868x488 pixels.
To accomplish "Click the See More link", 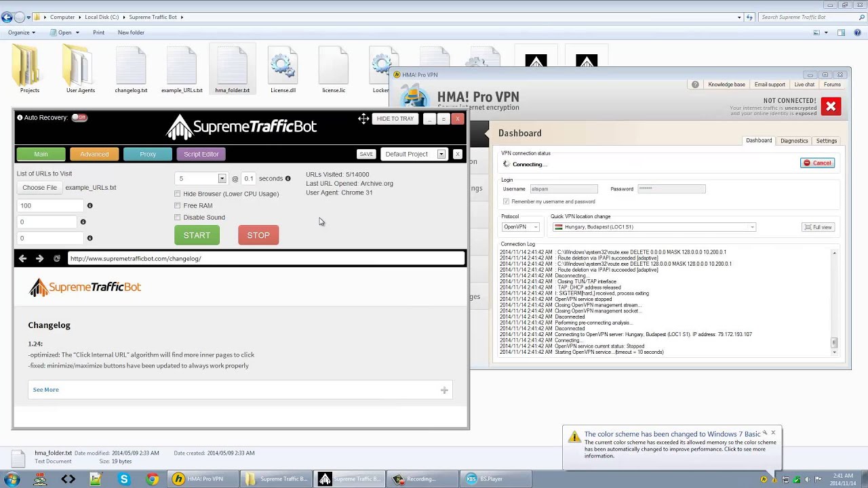I will pyautogui.click(x=46, y=390).
